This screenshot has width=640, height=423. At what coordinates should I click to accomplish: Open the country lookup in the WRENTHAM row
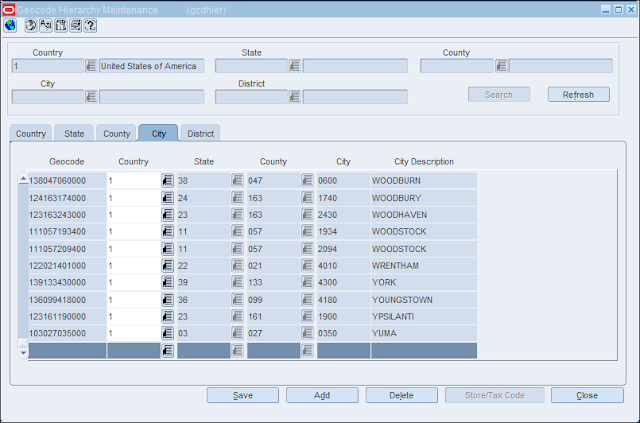(167, 266)
